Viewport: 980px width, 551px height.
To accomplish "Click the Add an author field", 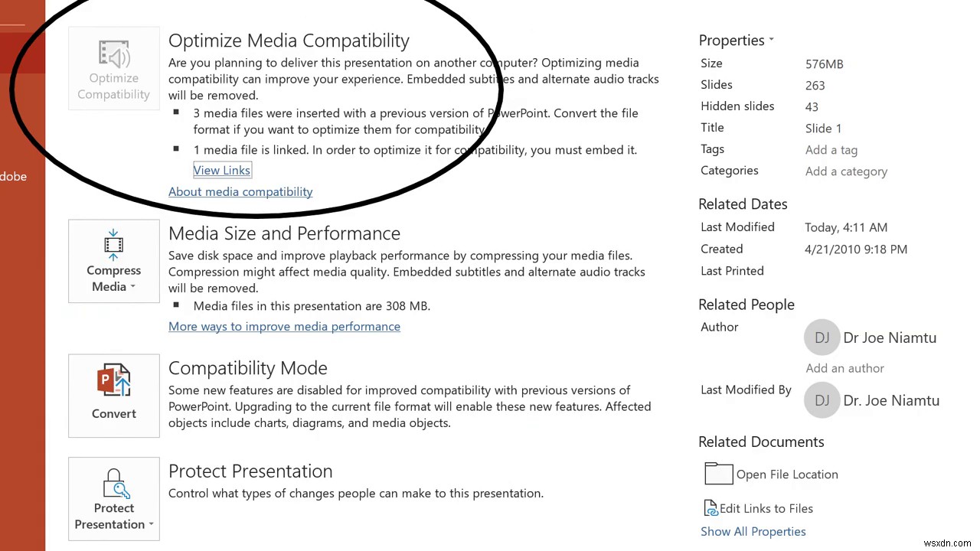I will pos(844,368).
